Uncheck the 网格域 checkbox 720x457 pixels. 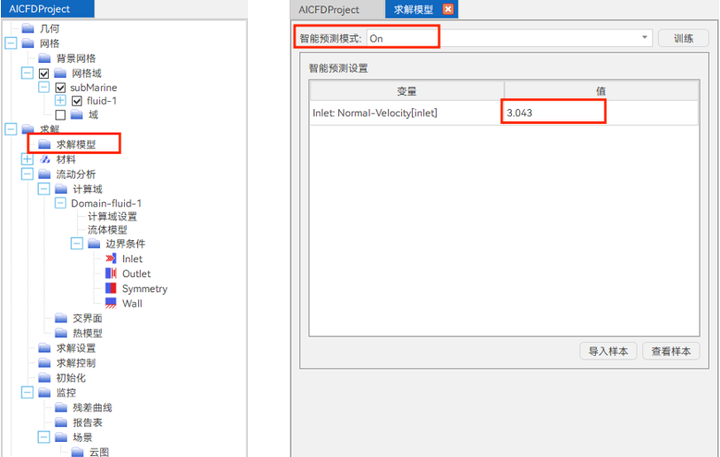(44, 73)
